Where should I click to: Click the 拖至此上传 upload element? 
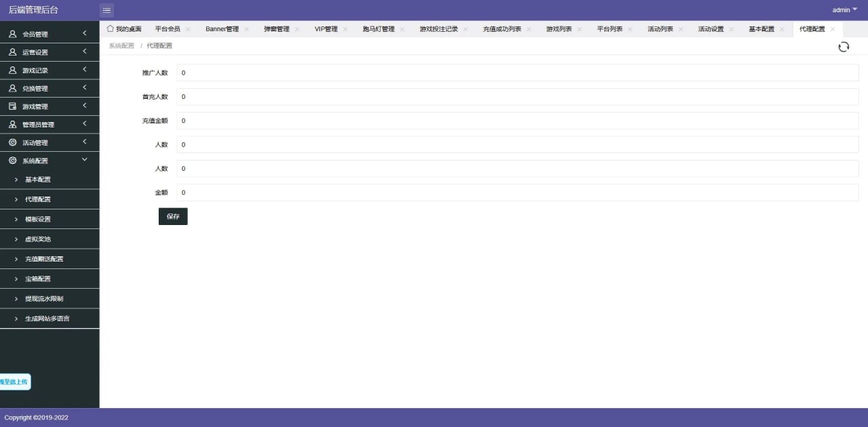pos(15,382)
